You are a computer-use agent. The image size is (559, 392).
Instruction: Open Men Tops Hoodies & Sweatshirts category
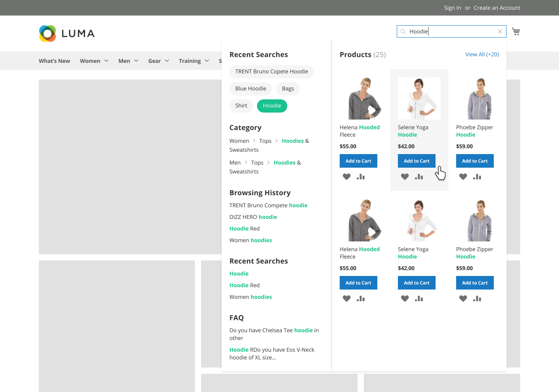pos(266,167)
